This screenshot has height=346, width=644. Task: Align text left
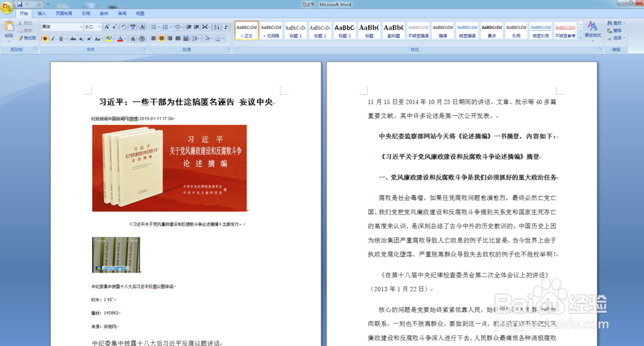154,39
